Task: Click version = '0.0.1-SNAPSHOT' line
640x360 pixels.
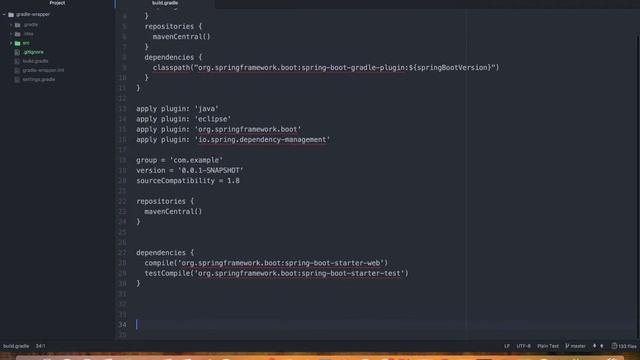Action: point(189,170)
